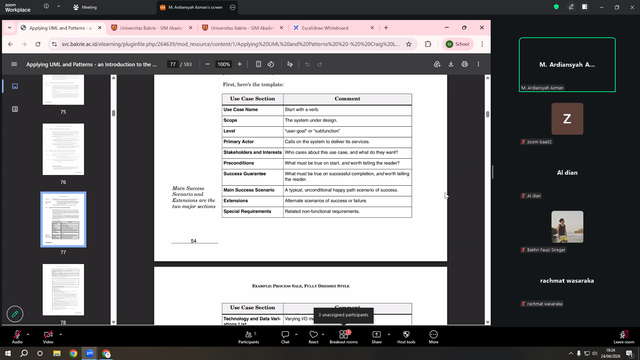Expand video options arrow
Image resolution: width=640 pixels, height=360 pixels.
(60, 334)
